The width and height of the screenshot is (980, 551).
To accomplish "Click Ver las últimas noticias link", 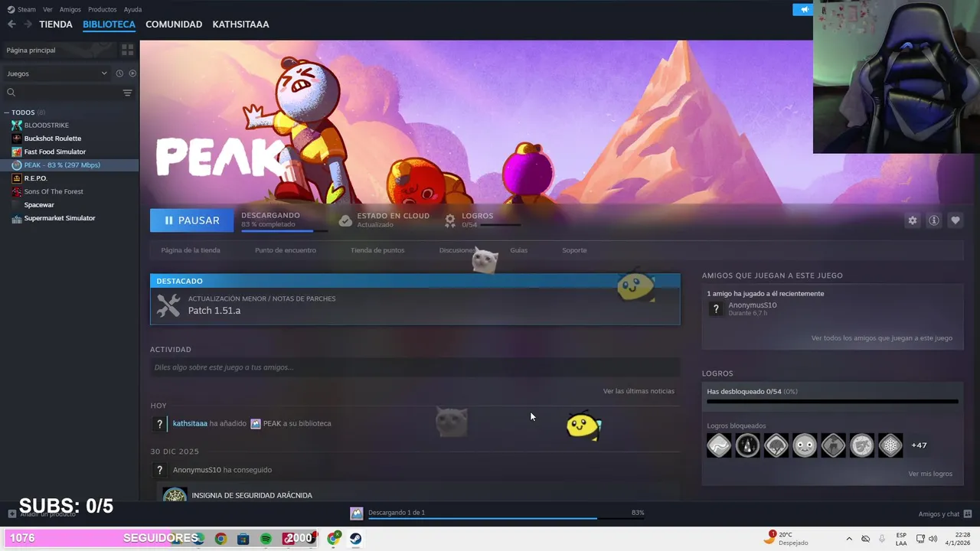I will pos(639,391).
